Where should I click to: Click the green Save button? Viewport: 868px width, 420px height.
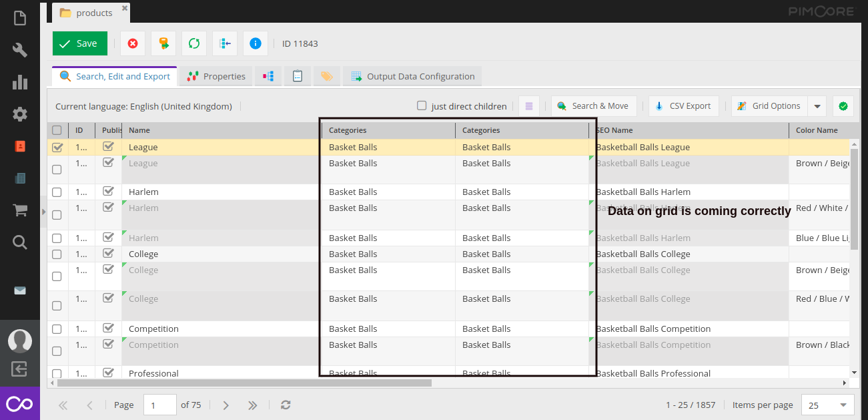tap(79, 43)
